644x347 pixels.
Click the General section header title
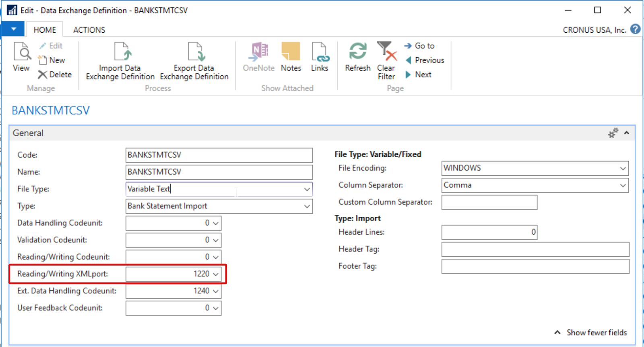pos(28,133)
